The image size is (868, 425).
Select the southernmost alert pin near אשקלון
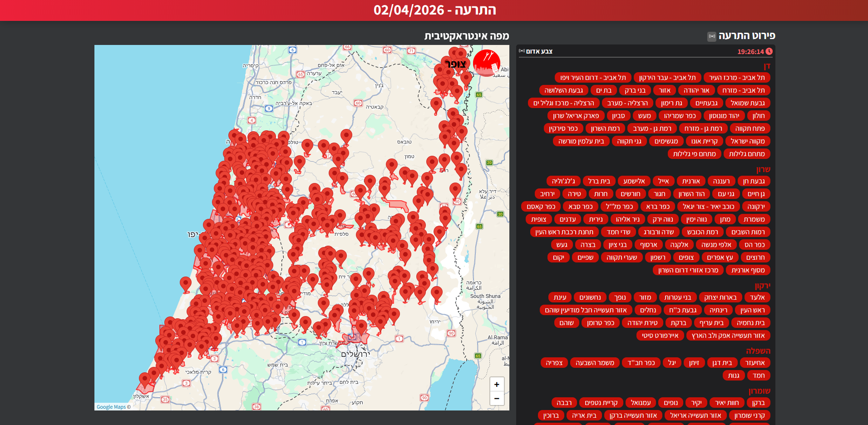click(144, 379)
